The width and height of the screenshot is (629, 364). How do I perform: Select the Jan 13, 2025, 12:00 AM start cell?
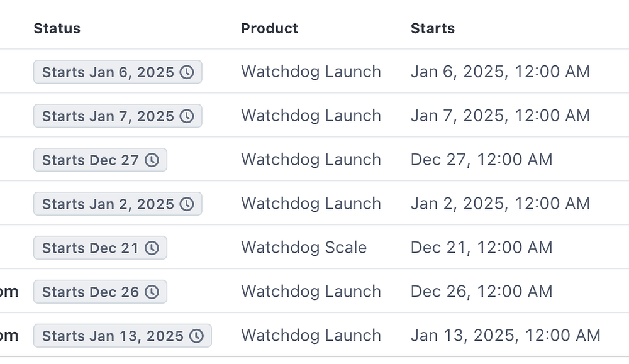tap(505, 336)
